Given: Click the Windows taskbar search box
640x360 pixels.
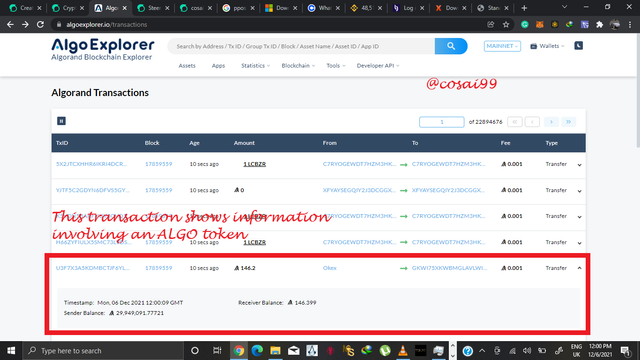Looking at the screenshot, I should pos(103,351).
